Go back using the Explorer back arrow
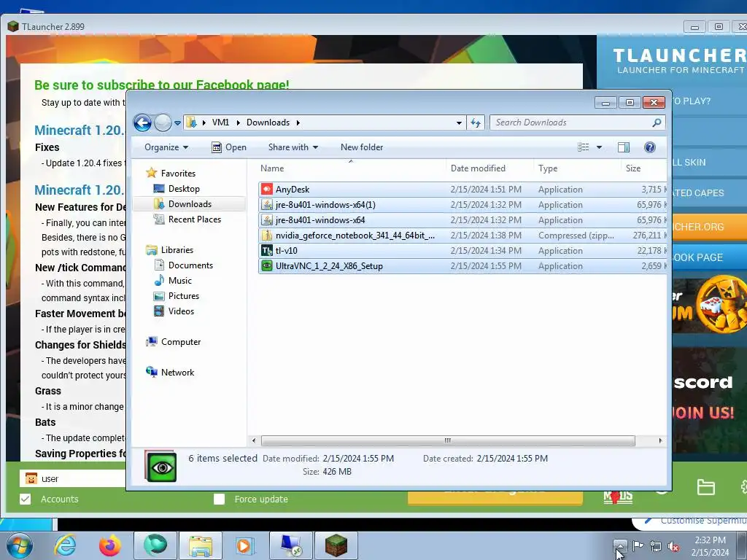This screenshot has height=560, width=747. tap(142, 122)
